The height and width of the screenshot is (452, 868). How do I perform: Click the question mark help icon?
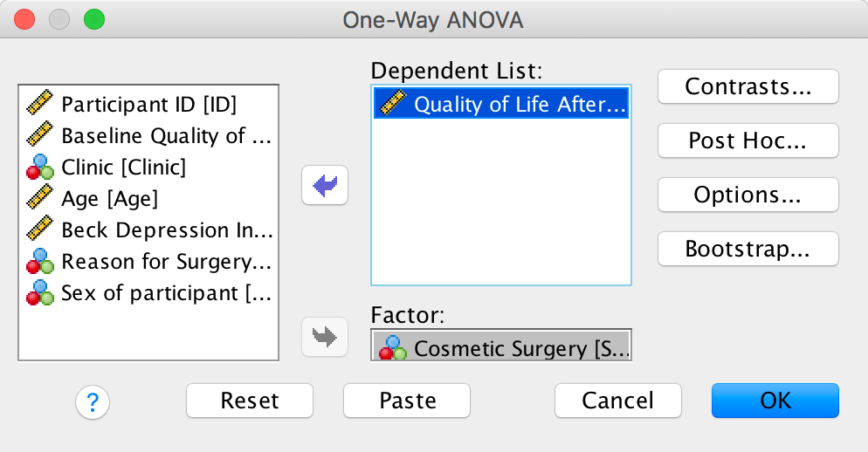(93, 401)
